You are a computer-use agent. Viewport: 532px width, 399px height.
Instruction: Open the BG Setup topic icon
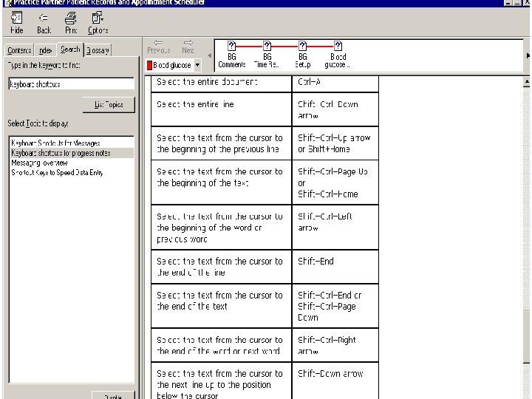click(302, 54)
